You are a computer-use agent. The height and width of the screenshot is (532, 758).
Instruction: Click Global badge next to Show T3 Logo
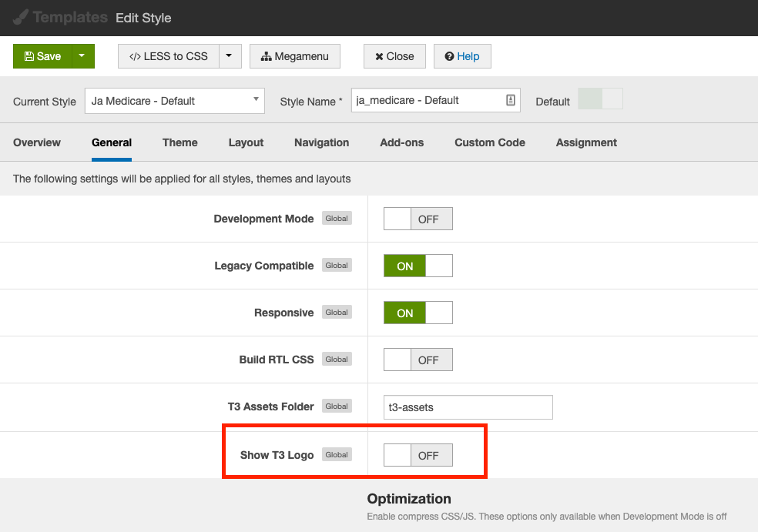point(337,455)
